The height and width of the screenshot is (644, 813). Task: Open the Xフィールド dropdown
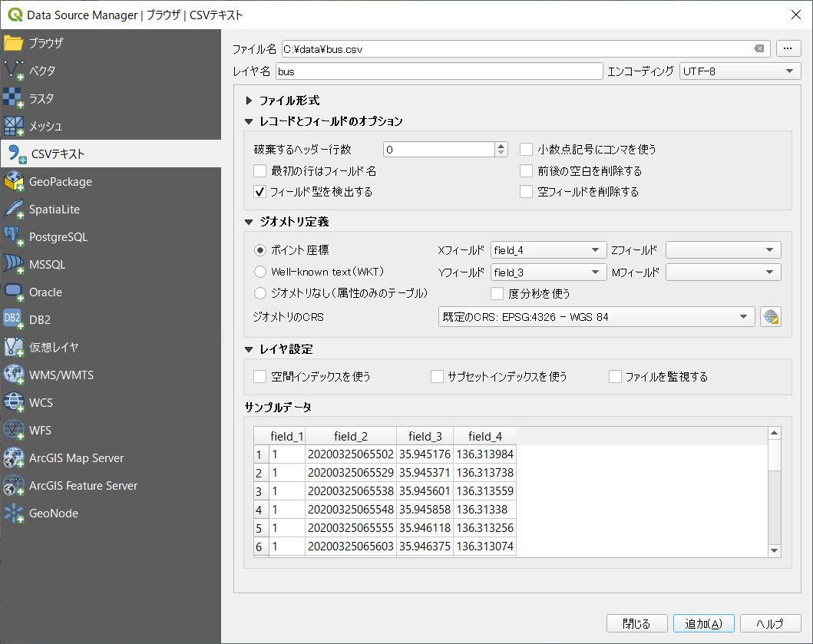549,250
